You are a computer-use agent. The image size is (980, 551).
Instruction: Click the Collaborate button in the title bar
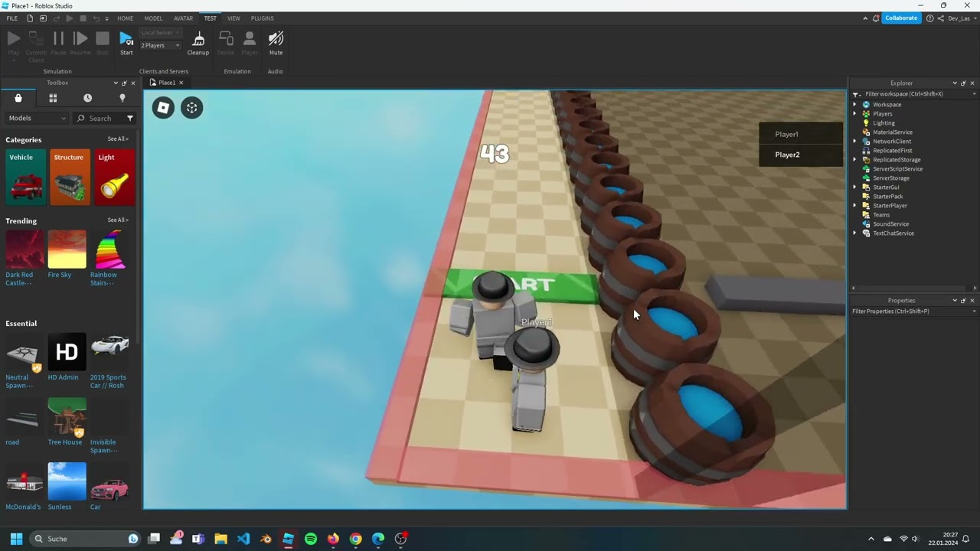tap(901, 17)
